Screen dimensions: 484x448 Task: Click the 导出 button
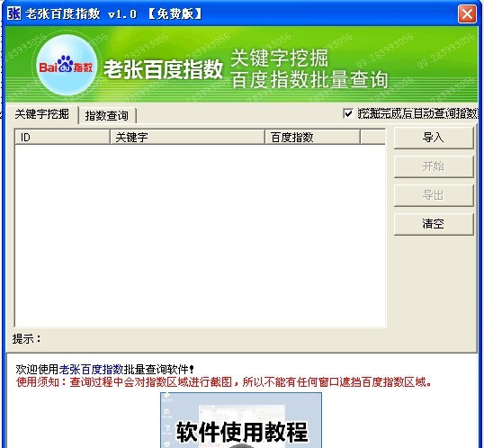pos(434,195)
